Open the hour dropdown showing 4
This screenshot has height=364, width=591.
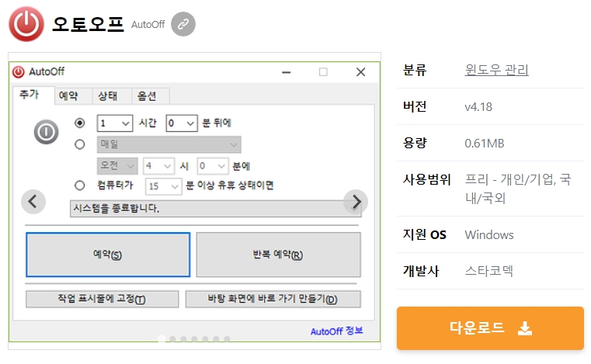click(x=158, y=166)
